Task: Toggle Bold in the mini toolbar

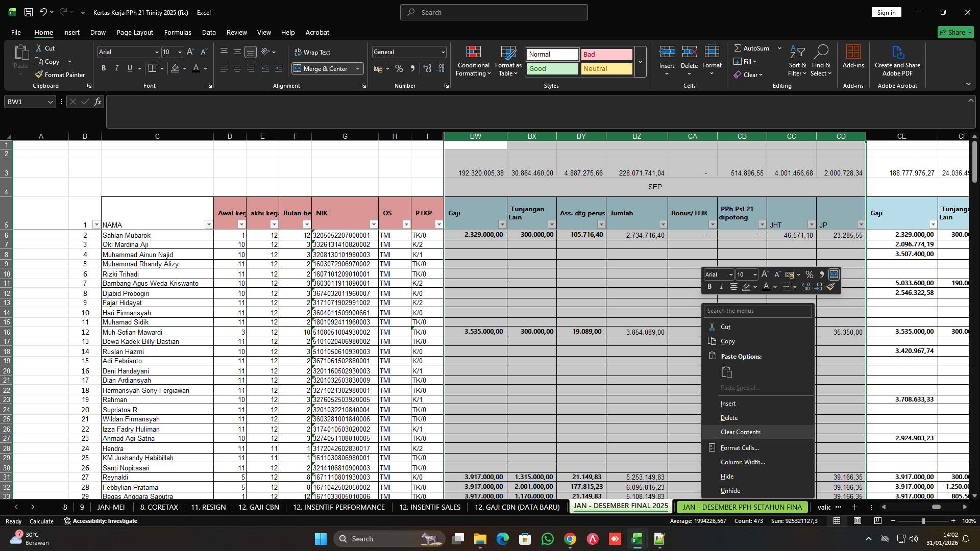Action: pos(709,286)
